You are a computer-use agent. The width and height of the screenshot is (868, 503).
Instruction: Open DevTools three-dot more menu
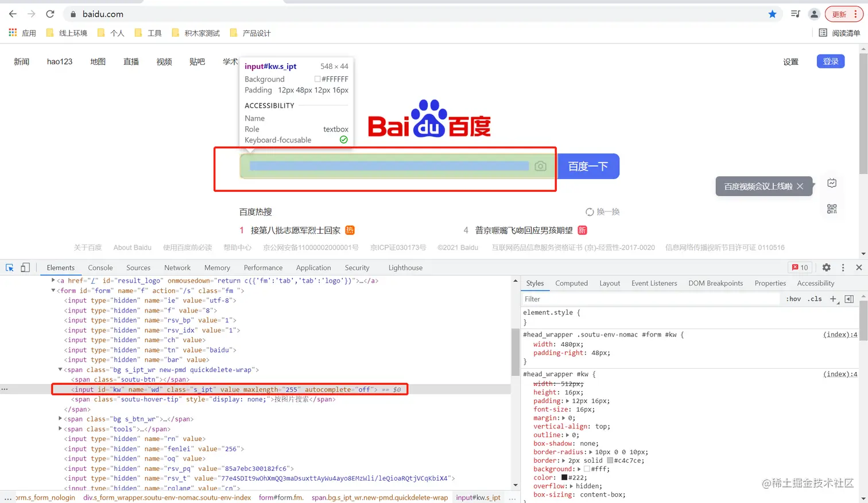click(843, 268)
